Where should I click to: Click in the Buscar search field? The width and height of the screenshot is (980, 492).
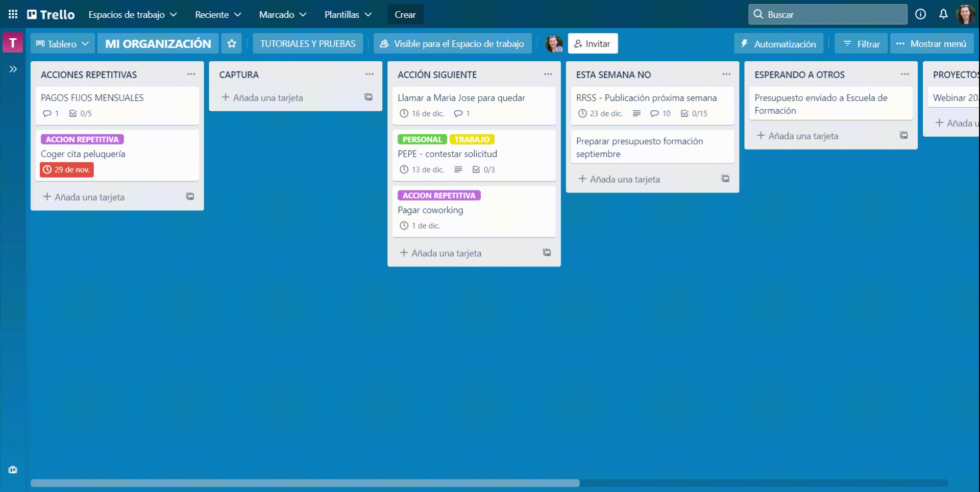coord(827,14)
